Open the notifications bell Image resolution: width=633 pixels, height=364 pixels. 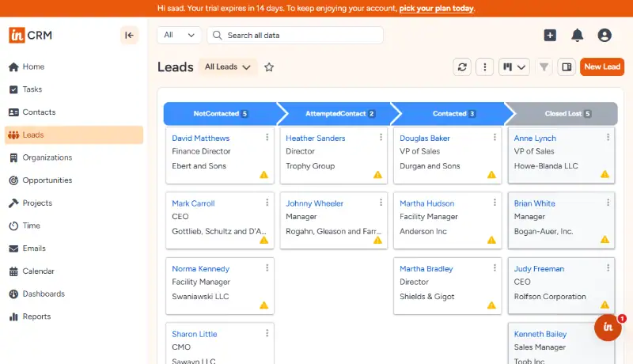point(578,35)
